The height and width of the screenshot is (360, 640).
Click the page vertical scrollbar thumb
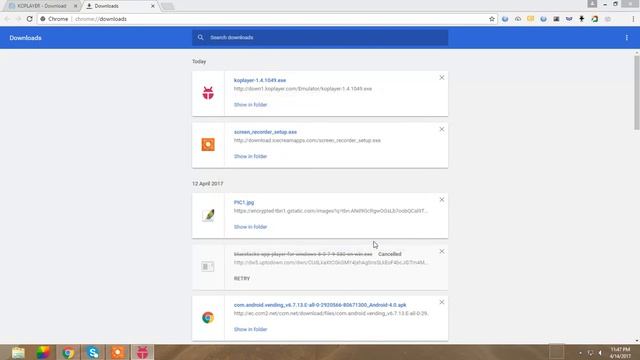[x=637, y=93]
